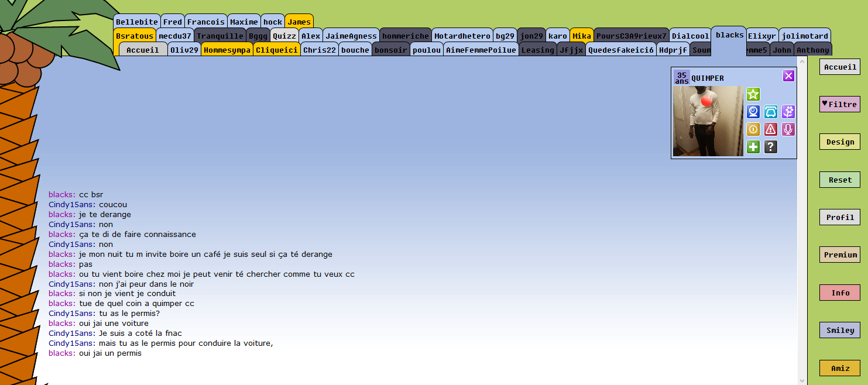Switch to the Francois tab

(206, 22)
